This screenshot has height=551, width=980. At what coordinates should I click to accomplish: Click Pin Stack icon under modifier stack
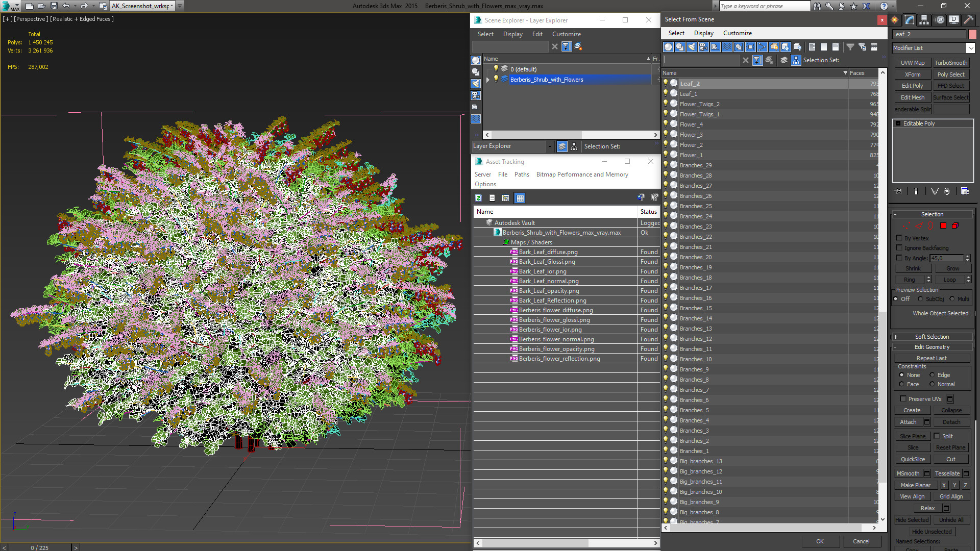(899, 191)
